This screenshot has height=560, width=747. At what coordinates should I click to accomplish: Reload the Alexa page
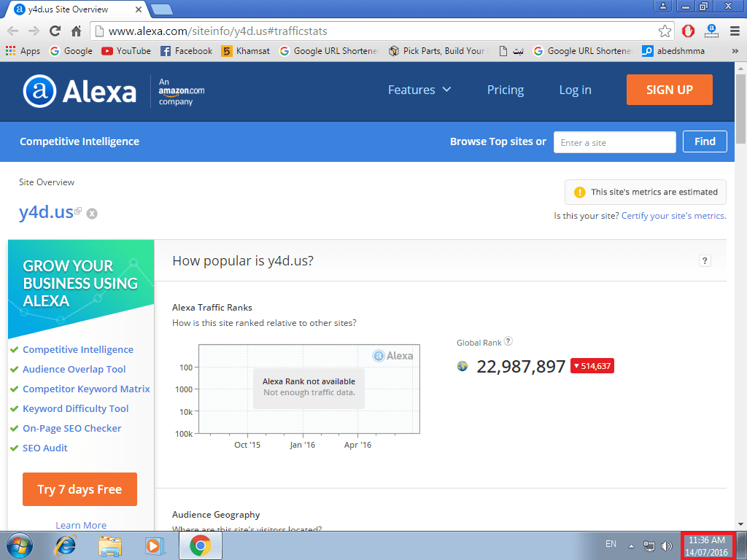click(x=55, y=31)
